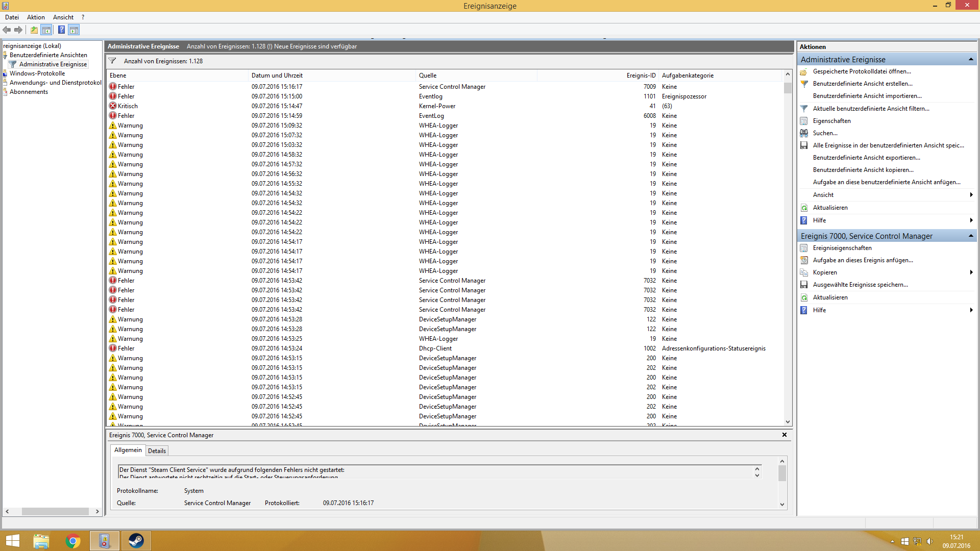
Task: Click Benutzerdefinierte Ansicht kopieren action
Action: pyautogui.click(x=863, y=170)
